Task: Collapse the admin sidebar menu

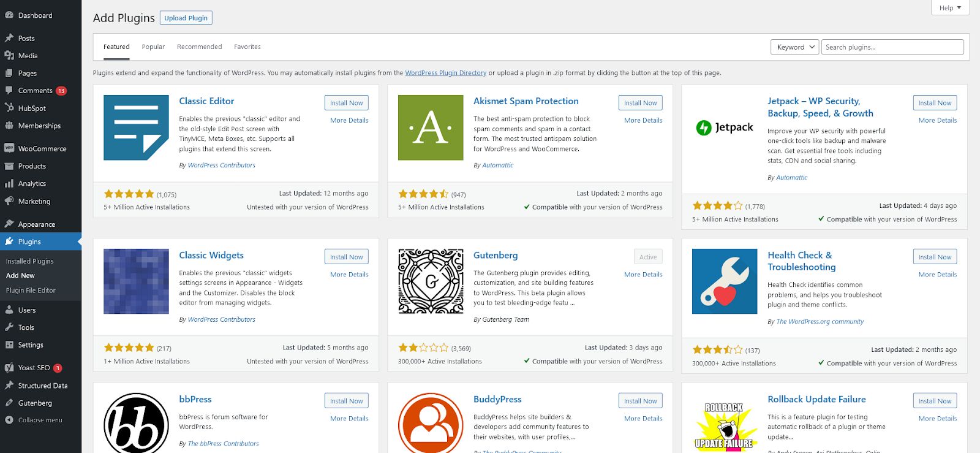Action: click(x=34, y=420)
